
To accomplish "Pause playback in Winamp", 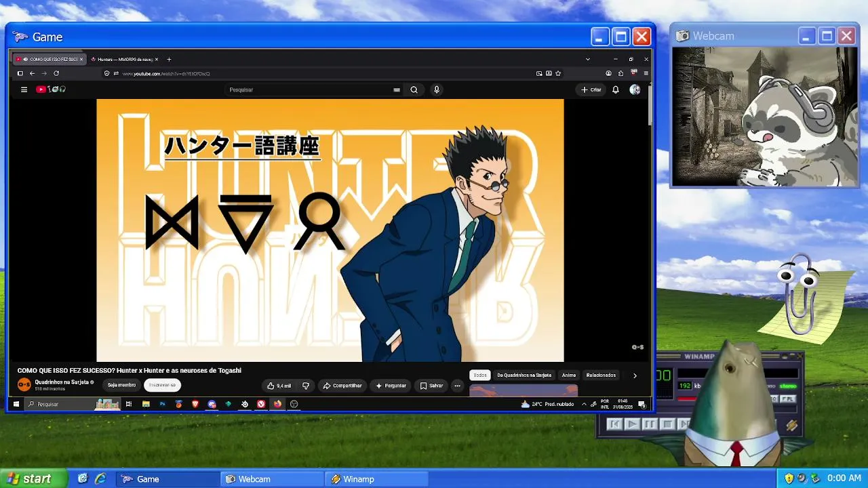I will (650, 424).
